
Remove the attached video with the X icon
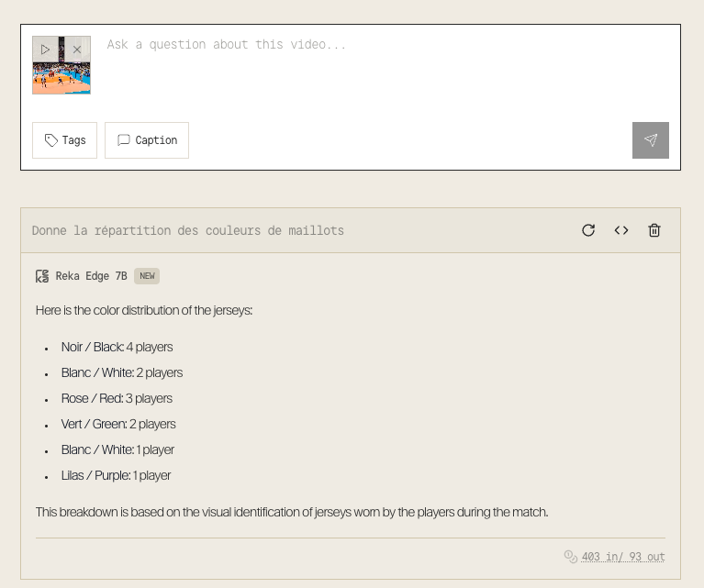pyautogui.click(x=77, y=50)
